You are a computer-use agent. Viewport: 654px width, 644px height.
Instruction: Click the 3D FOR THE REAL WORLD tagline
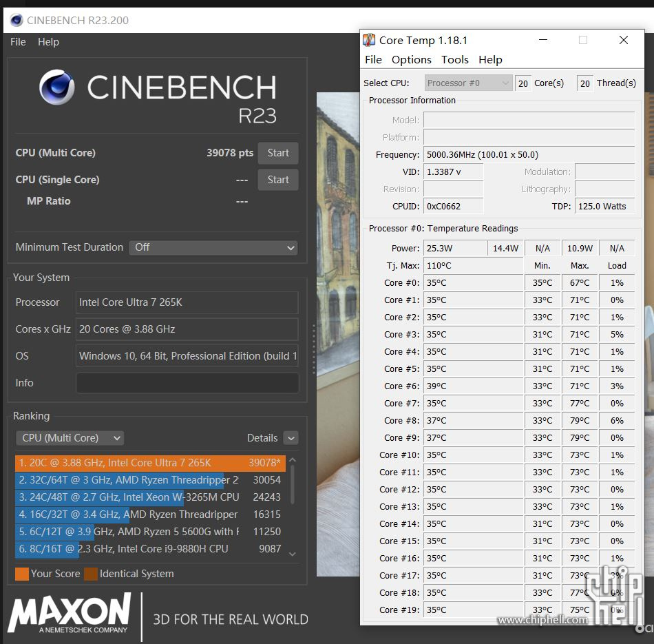[x=231, y=619]
